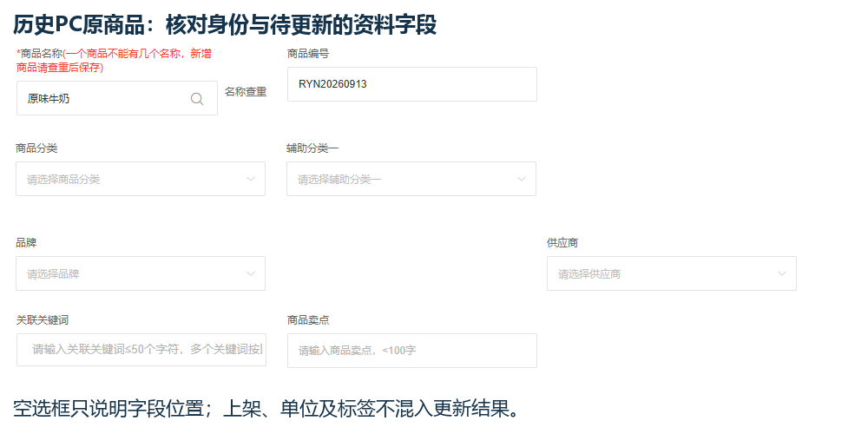The width and height of the screenshot is (868, 434).
Task: Click the 供应商 field label
Action: pos(562,243)
